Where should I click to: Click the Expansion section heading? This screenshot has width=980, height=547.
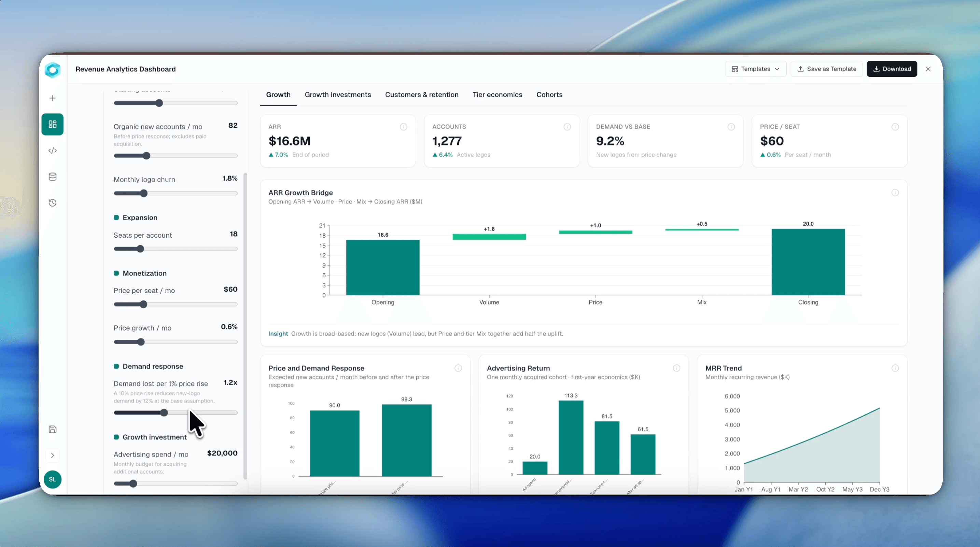point(140,218)
